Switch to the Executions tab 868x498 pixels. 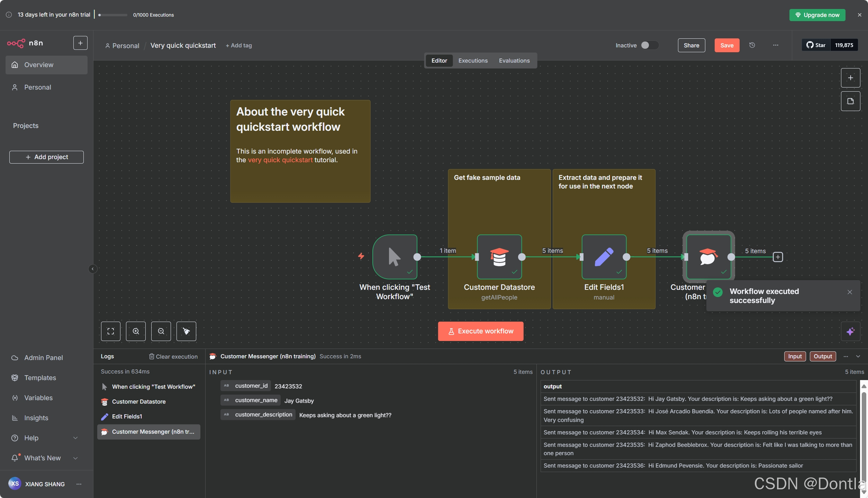click(473, 61)
